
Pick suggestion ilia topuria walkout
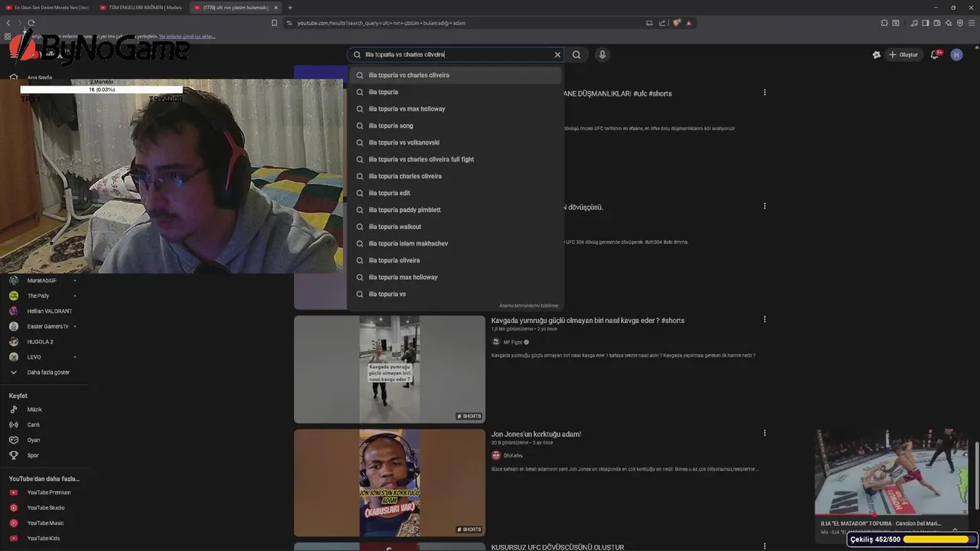click(x=456, y=227)
